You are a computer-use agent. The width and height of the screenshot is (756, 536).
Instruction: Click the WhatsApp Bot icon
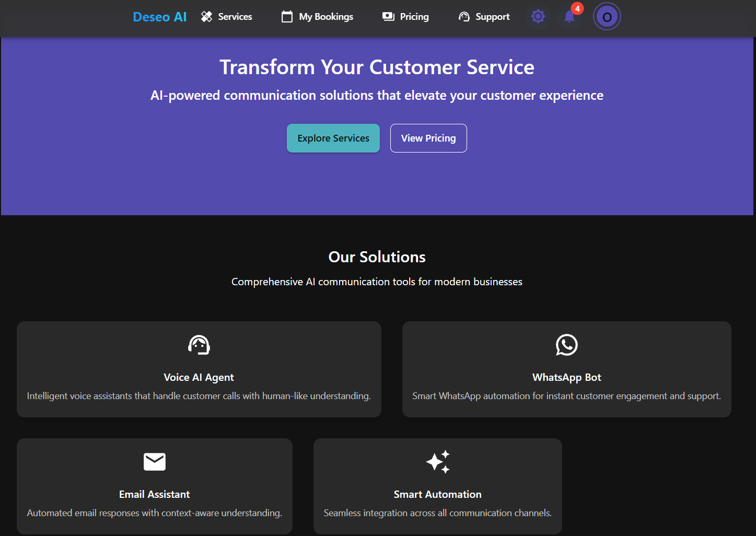point(566,345)
